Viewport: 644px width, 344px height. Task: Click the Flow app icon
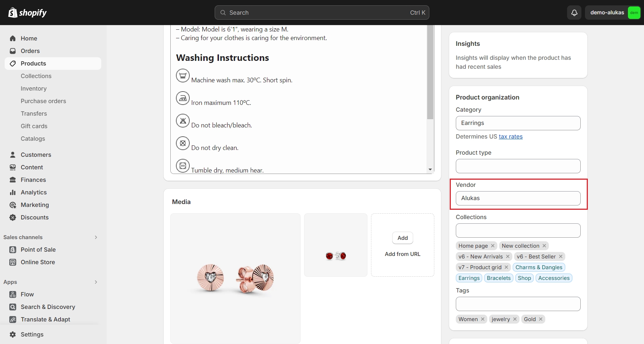click(x=13, y=294)
